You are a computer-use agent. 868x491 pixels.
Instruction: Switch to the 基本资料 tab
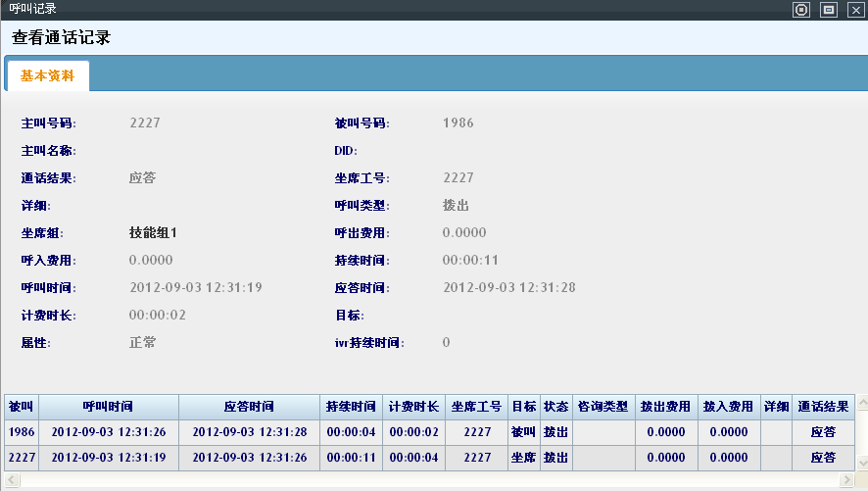point(47,75)
